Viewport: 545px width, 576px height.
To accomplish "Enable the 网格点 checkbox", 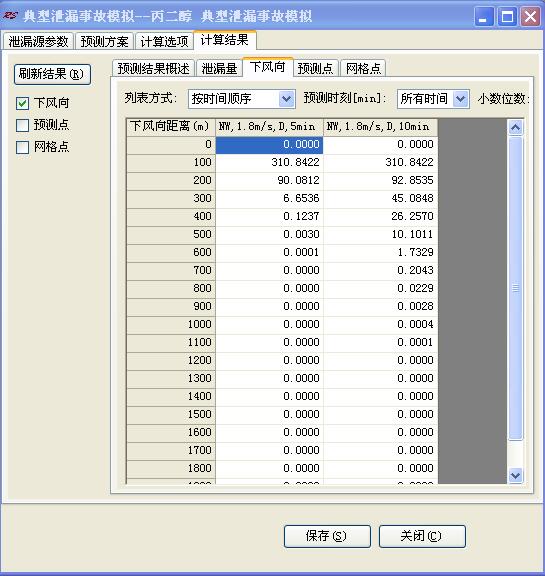I will point(22,147).
